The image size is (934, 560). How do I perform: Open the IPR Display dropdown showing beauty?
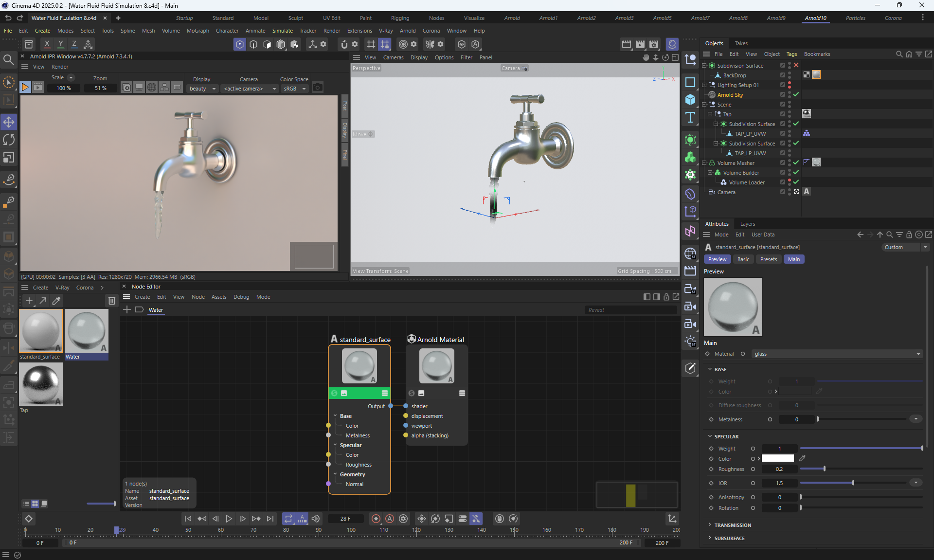202,89
